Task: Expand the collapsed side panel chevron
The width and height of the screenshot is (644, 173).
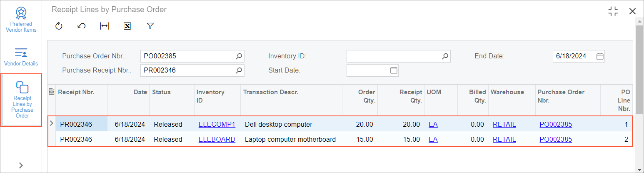Action: pos(21,165)
